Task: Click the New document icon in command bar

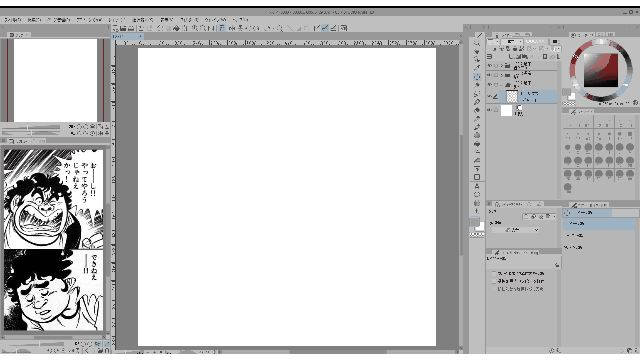Action: click(x=116, y=28)
